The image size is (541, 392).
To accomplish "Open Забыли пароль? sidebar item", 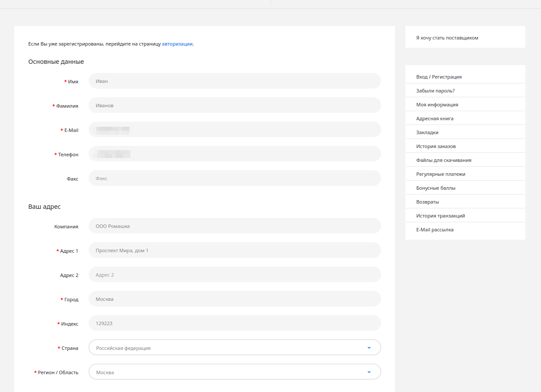I will pos(435,91).
